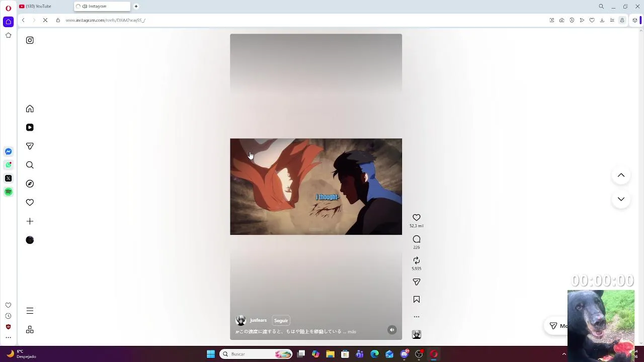Viewport: 644px width, 362px height.
Task: Toggle reel sound with speaker button
Action: (x=392, y=330)
